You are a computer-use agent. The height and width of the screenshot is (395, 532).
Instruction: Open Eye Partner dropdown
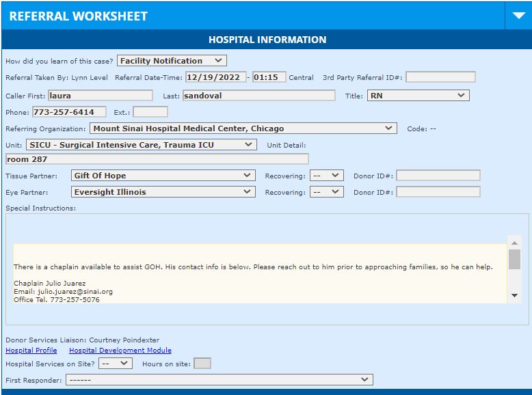click(163, 192)
